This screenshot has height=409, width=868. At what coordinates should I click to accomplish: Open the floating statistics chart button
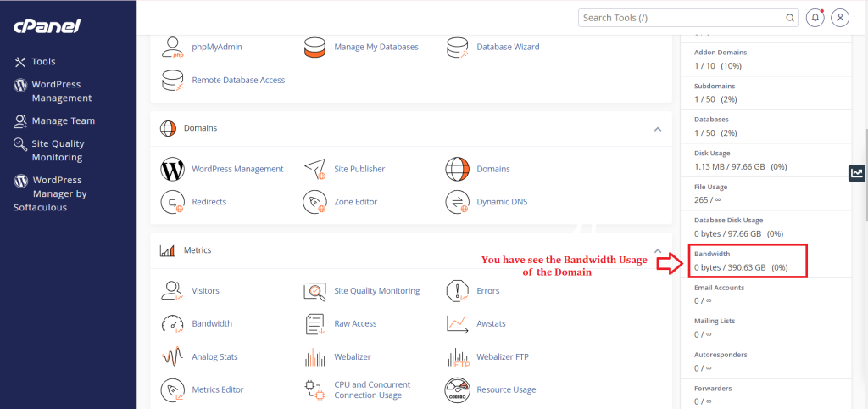(x=857, y=173)
